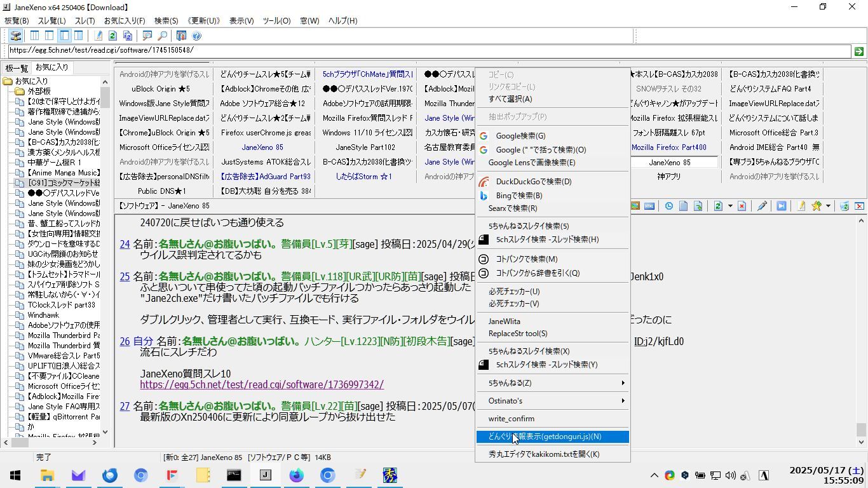The height and width of the screenshot is (488, 868).
Task: Click the image viewer icon in thread toolbar
Action: [635, 206]
